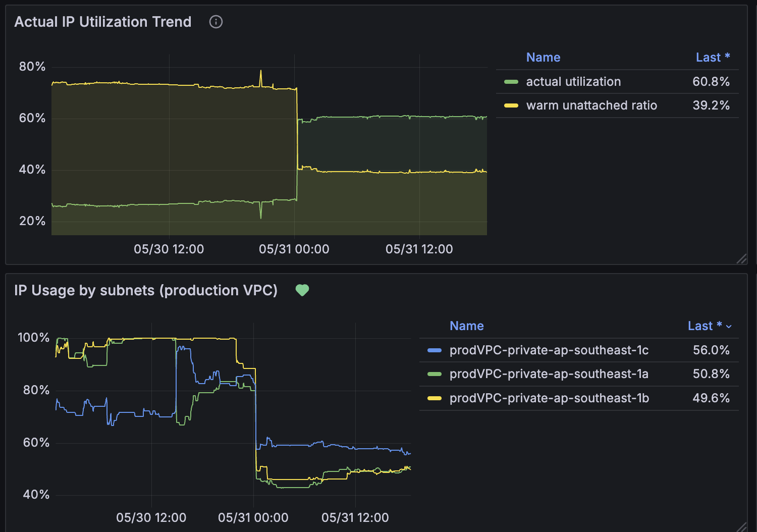Toggle prodVPC-private-ap-southeast-1a series
Image resolution: width=757 pixels, height=532 pixels.
549,374
